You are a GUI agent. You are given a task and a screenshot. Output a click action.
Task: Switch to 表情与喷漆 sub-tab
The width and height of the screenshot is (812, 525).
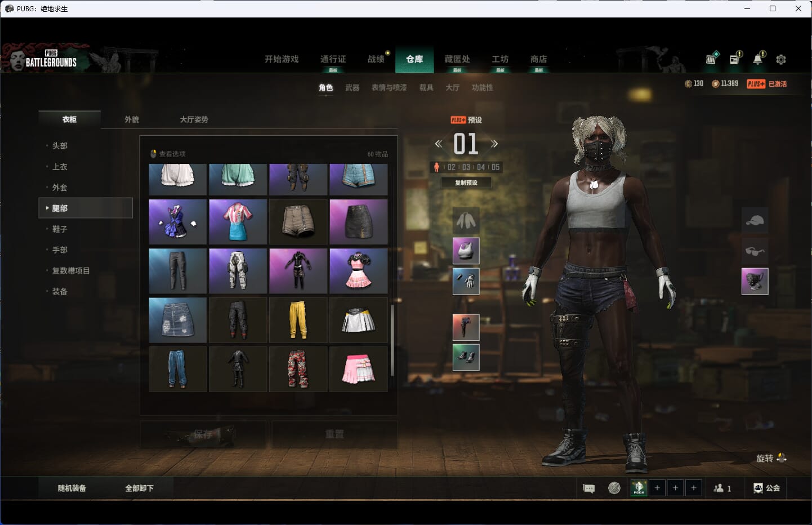(x=389, y=87)
